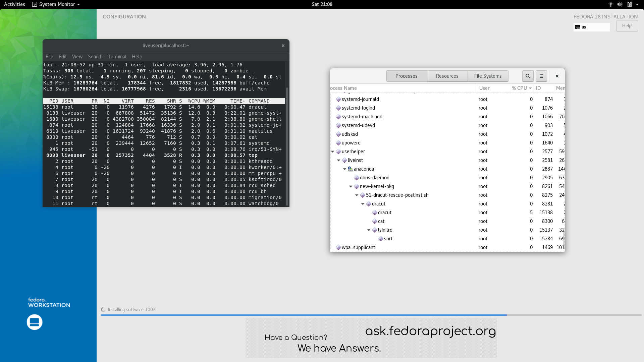Click the keyboard layout icon next to us
644x362 pixels.
(578, 27)
